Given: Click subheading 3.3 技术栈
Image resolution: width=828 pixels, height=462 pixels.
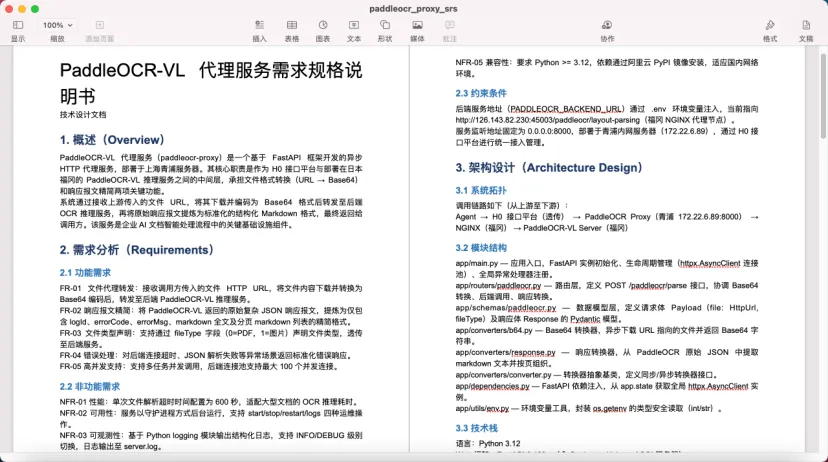Looking at the screenshot, I should pyautogui.click(x=477, y=428).
